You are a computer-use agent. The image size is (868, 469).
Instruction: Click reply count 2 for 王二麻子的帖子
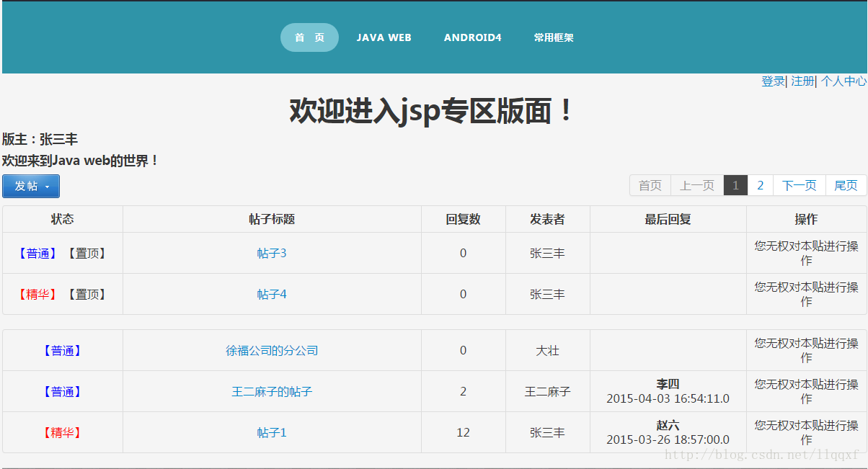point(463,391)
